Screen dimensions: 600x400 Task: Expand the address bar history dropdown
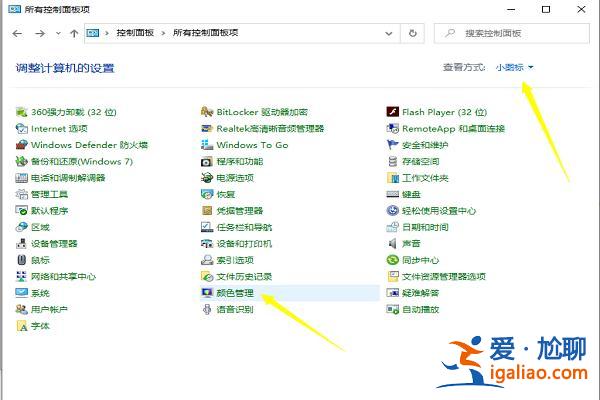[x=389, y=34]
